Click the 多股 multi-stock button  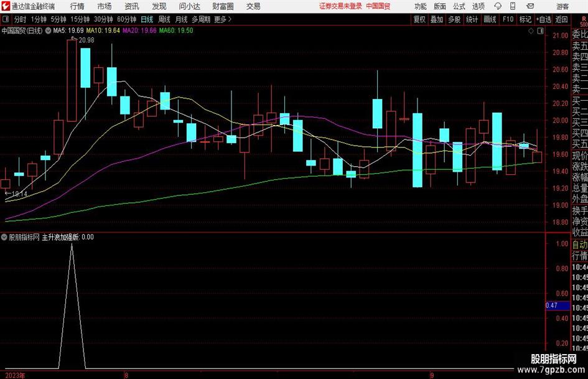(454, 19)
